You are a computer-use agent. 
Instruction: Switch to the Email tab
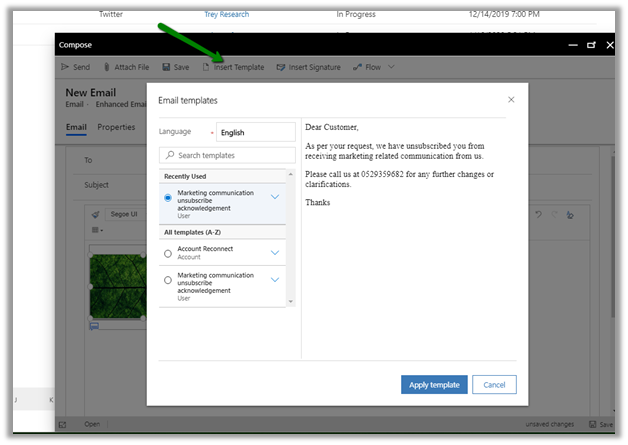(75, 127)
